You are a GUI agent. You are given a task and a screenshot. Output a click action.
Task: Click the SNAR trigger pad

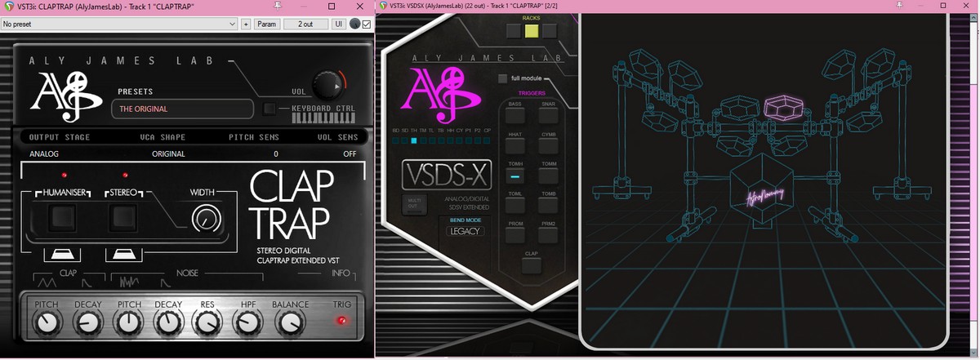tap(549, 118)
